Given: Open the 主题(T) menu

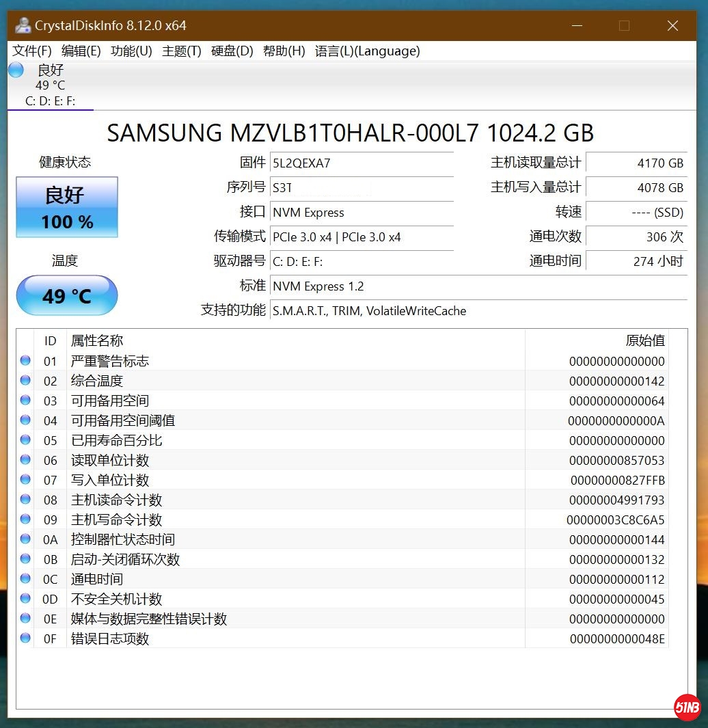Looking at the screenshot, I should (x=181, y=51).
